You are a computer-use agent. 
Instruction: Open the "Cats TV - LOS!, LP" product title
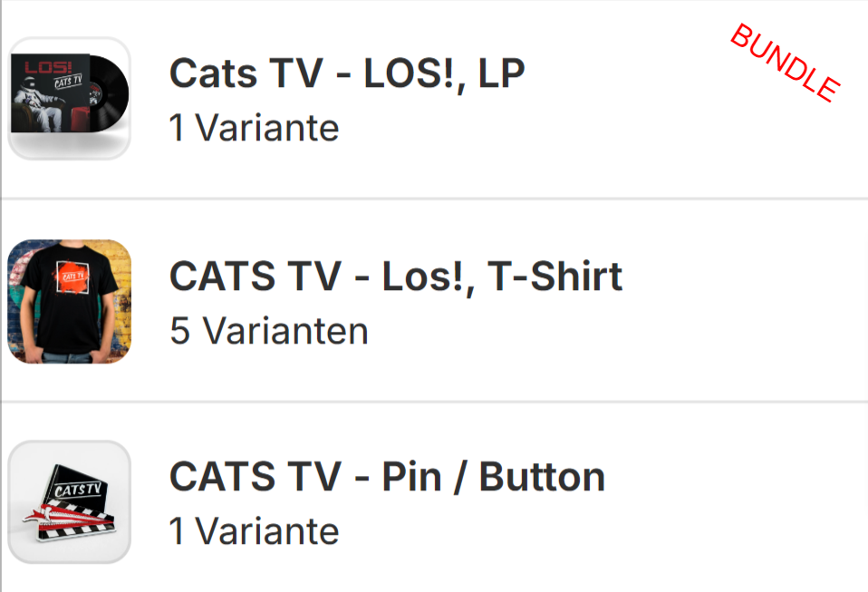pyautogui.click(x=347, y=74)
